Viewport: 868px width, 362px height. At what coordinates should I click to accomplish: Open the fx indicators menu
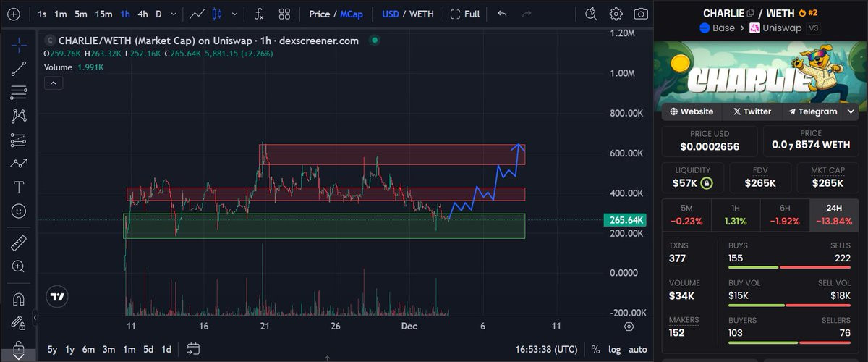coord(258,14)
